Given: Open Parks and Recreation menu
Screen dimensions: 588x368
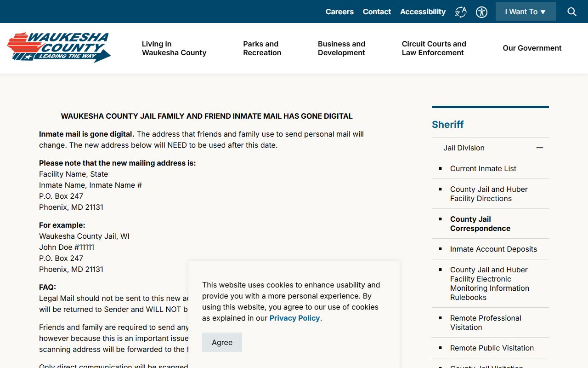Looking at the screenshot, I should (x=262, y=48).
